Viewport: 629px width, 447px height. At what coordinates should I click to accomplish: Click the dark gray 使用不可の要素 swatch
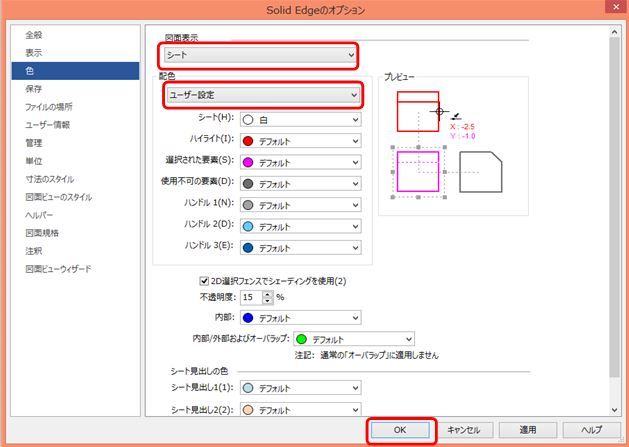(248, 183)
